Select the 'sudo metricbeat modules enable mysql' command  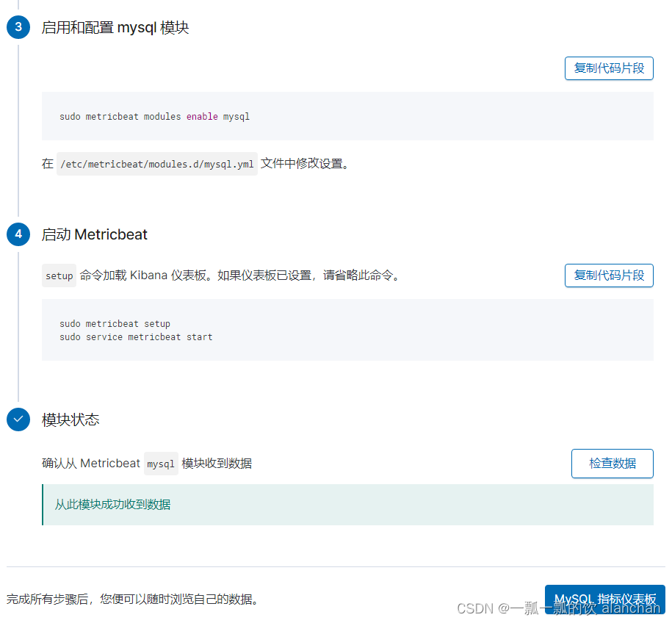tap(154, 117)
